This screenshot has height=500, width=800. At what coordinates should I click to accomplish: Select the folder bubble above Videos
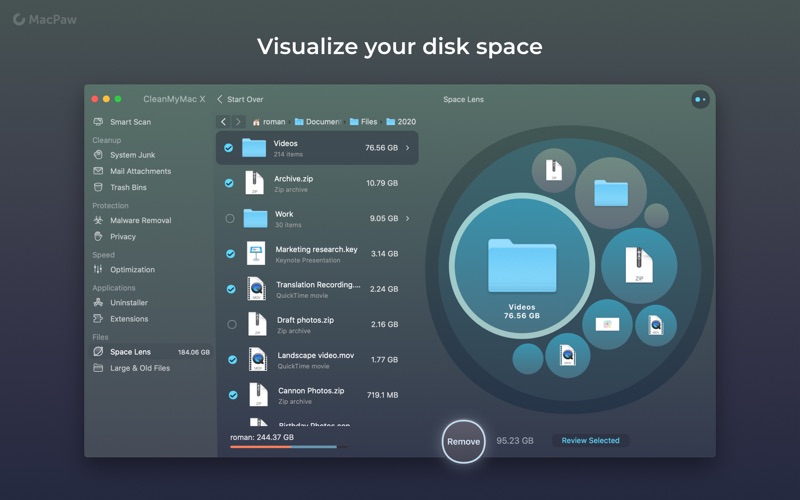(611, 193)
